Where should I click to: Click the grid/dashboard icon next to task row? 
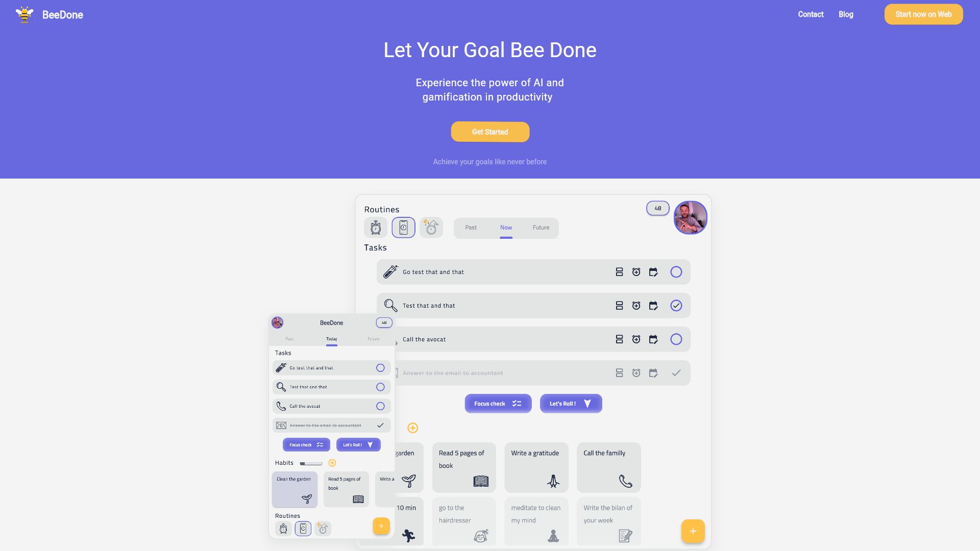(619, 272)
